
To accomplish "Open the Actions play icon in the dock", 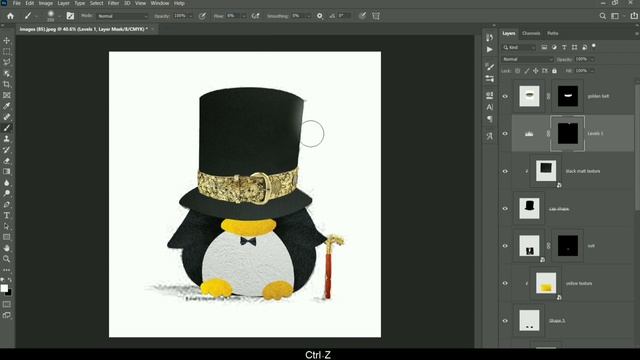I will click(489, 49).
